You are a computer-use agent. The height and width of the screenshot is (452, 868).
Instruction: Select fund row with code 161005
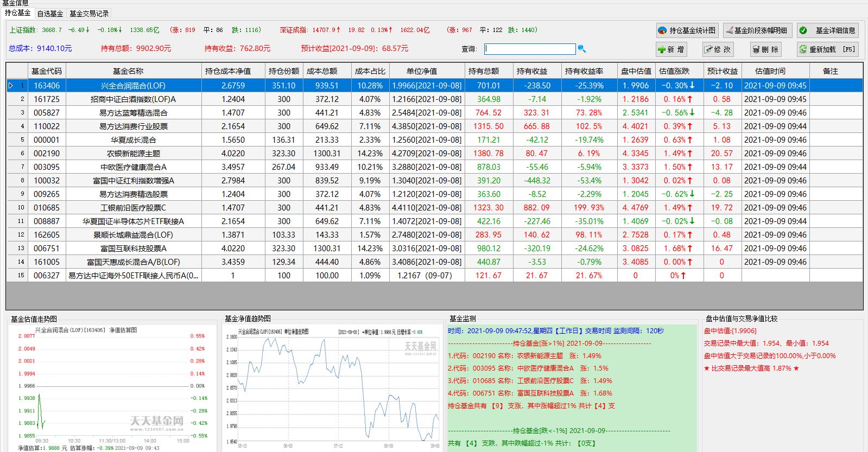point(434,262)
